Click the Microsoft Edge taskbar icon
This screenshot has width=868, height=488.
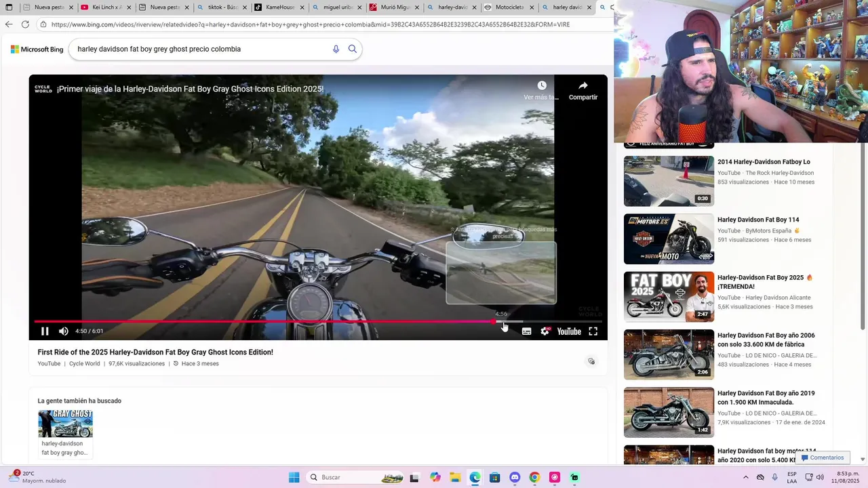475,477
